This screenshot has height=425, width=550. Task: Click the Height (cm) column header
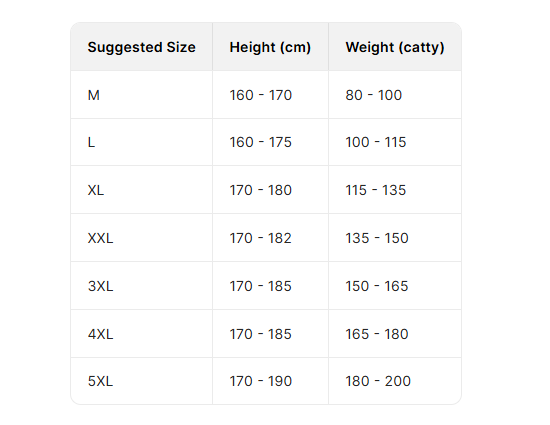pyautogui.click(x=270, y=47)
